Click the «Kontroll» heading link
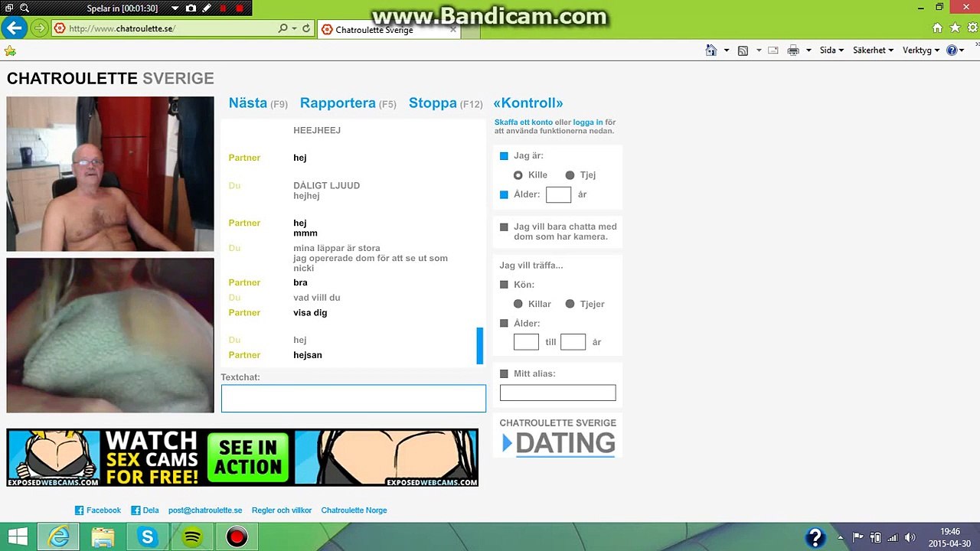 click(x=528, y=103)
